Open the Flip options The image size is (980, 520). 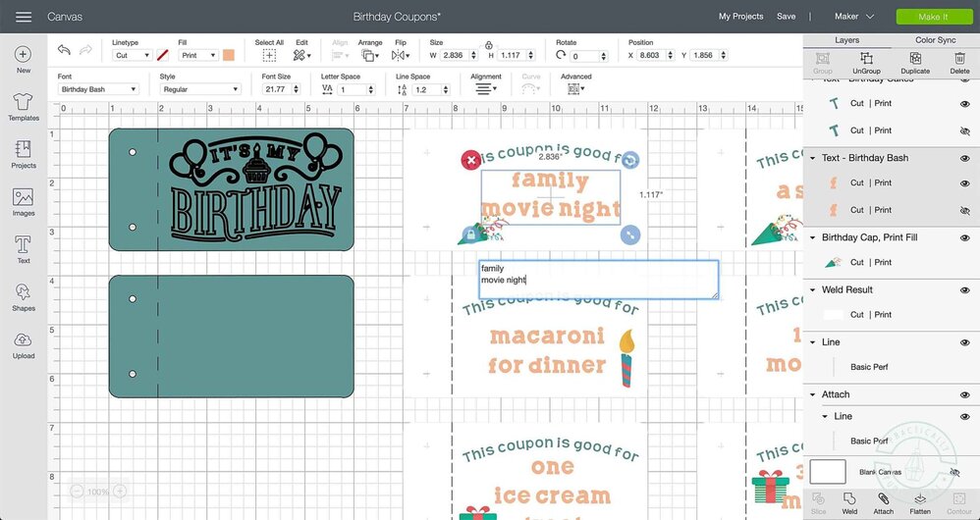point(400,56)
